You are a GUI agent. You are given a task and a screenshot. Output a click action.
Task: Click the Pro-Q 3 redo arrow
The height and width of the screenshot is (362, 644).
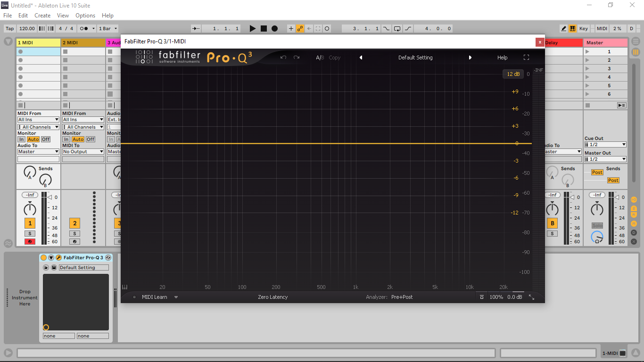[297, 58]
